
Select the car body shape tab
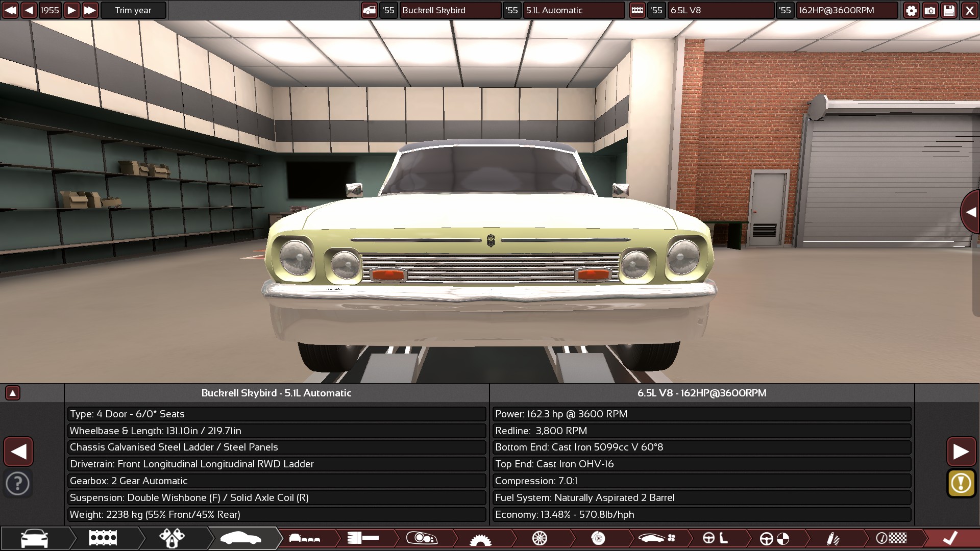(x=240, y=538)
